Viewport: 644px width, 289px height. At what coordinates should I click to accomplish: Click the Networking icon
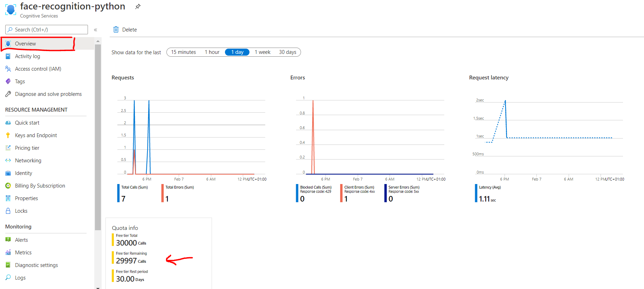pos(8,161)
